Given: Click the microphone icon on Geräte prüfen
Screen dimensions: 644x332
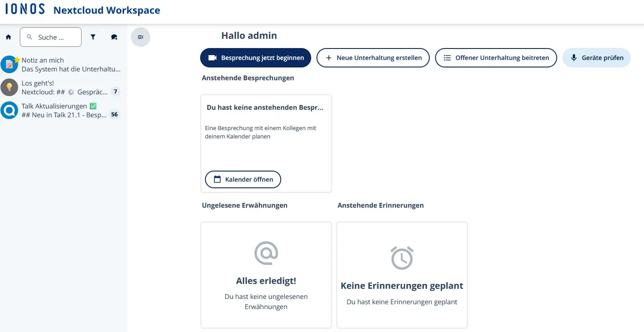Looking at the screenshot, I should point(573,57).
